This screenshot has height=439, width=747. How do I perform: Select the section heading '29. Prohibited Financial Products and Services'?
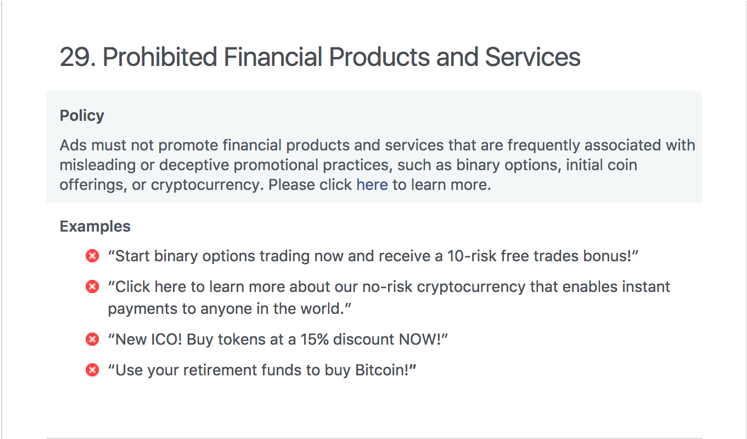(x=320, y=57)
